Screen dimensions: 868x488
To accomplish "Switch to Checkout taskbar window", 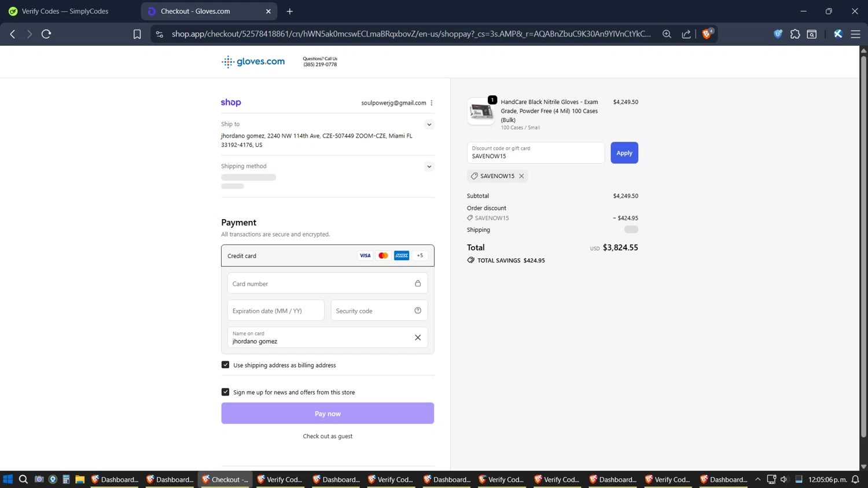I will click(x=226, y=479).
